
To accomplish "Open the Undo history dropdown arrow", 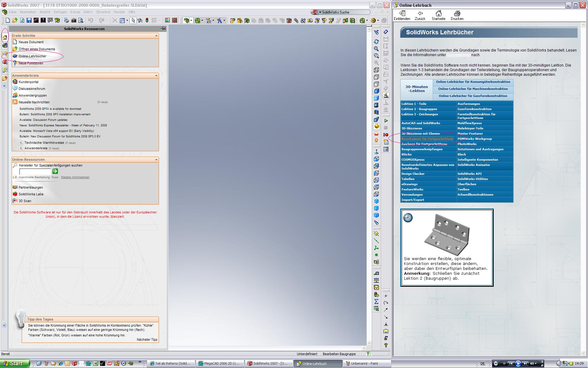I will pyautogui.click(x=96, y=21).
